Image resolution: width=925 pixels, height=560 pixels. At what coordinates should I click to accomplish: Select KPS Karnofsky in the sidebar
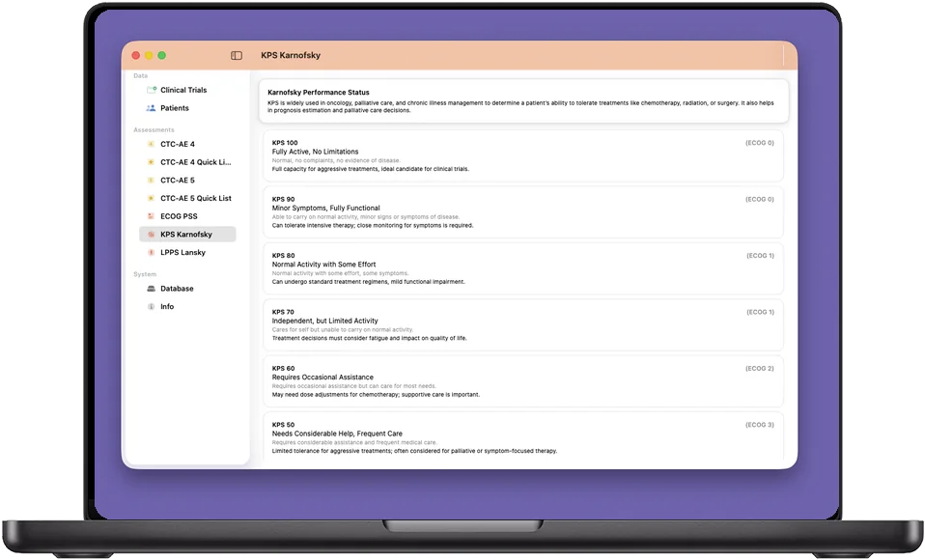pos(187,235)
